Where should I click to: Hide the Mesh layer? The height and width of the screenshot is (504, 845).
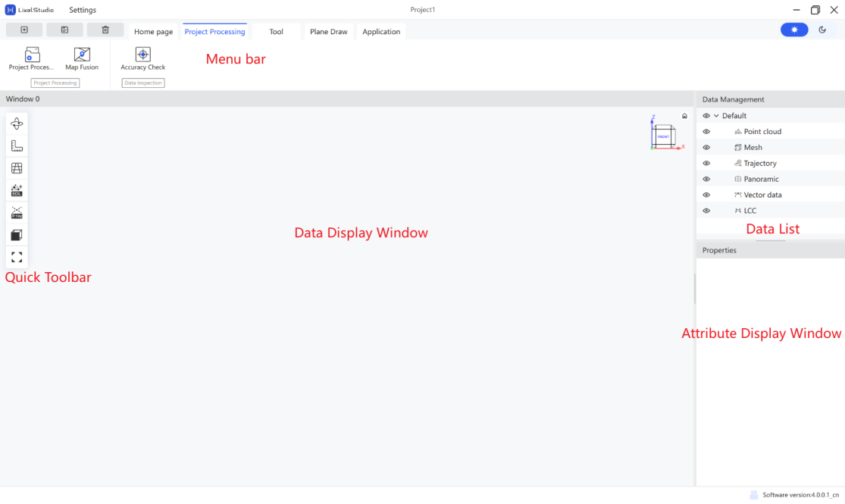(x=706, y=147)
